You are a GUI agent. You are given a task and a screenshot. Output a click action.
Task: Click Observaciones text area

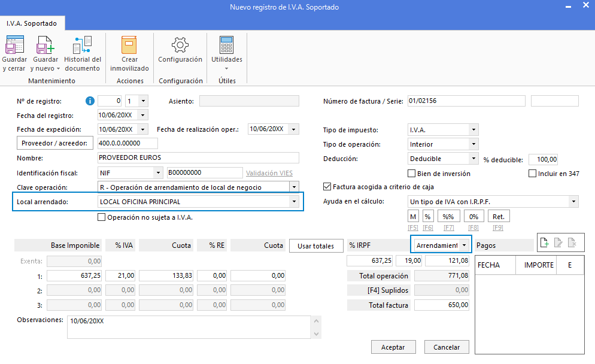coord(189,327)
